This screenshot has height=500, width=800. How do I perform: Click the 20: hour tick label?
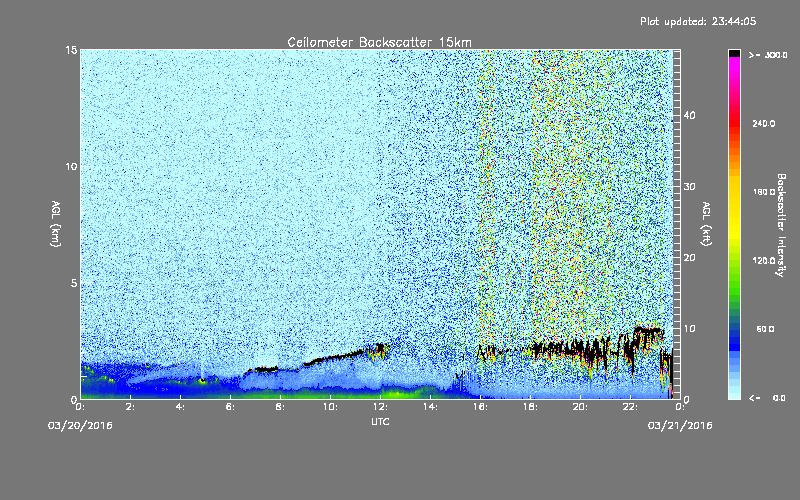[x=580, y=407]
